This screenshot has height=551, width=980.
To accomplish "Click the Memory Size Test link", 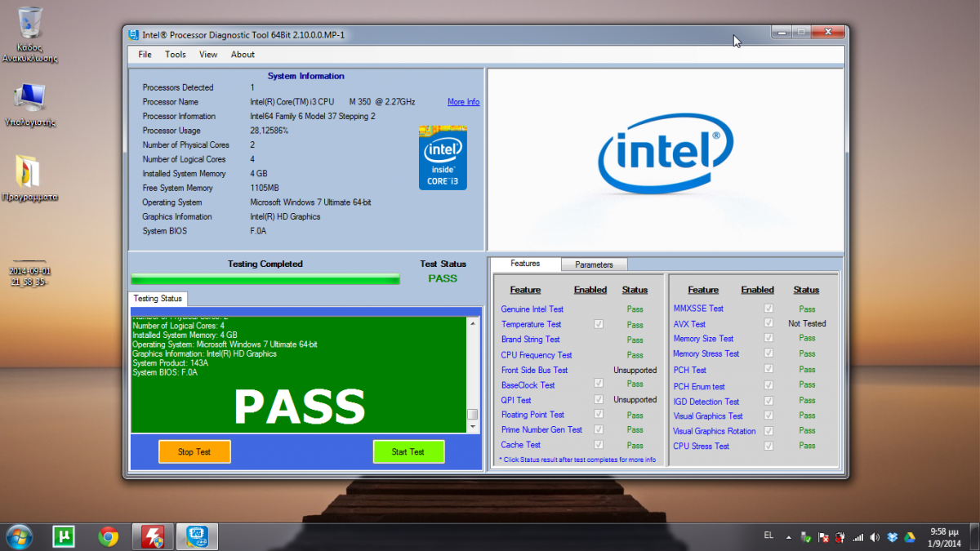I will coord(703,339).
